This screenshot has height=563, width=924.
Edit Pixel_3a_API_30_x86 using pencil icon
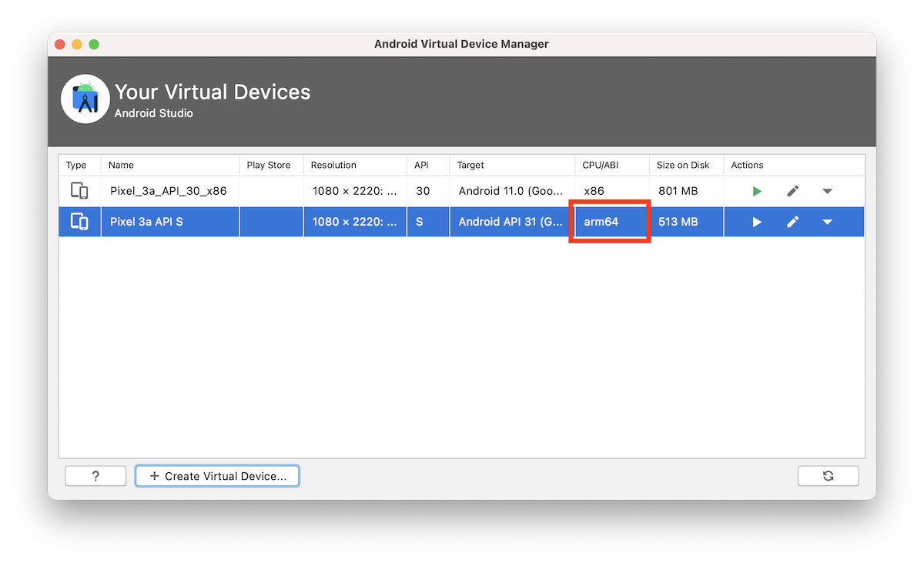click(x=792, y=191)
